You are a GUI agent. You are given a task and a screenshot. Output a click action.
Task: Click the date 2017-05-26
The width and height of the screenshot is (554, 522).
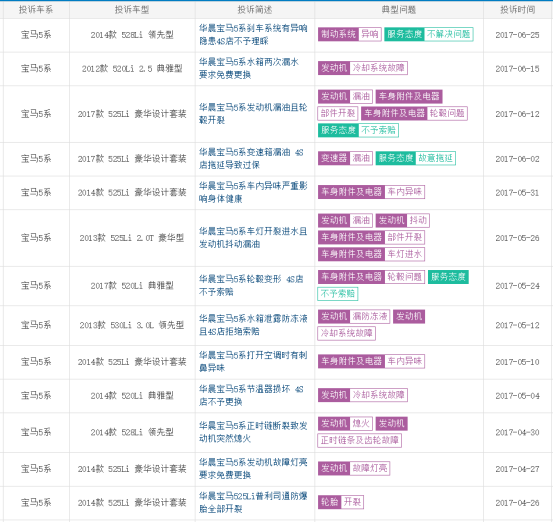(517, 238)
